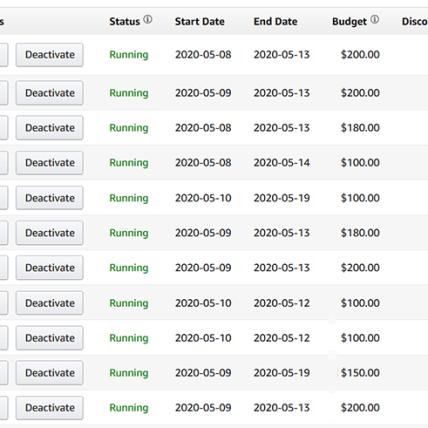Click the info icon next to Budget
This screenshot has height=428, width=428.
click(x=375, y=20)
